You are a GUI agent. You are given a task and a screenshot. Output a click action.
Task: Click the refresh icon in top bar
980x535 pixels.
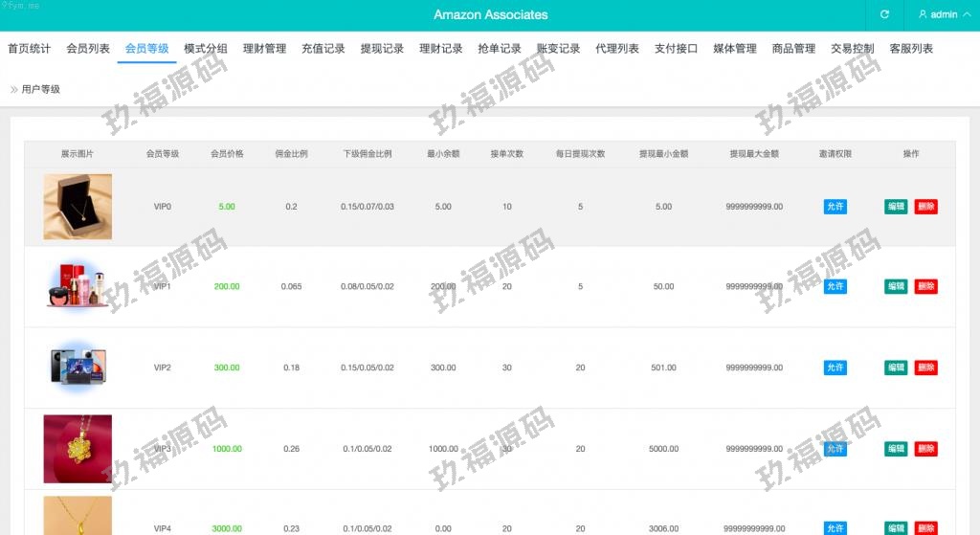click(x=884, y=14)
